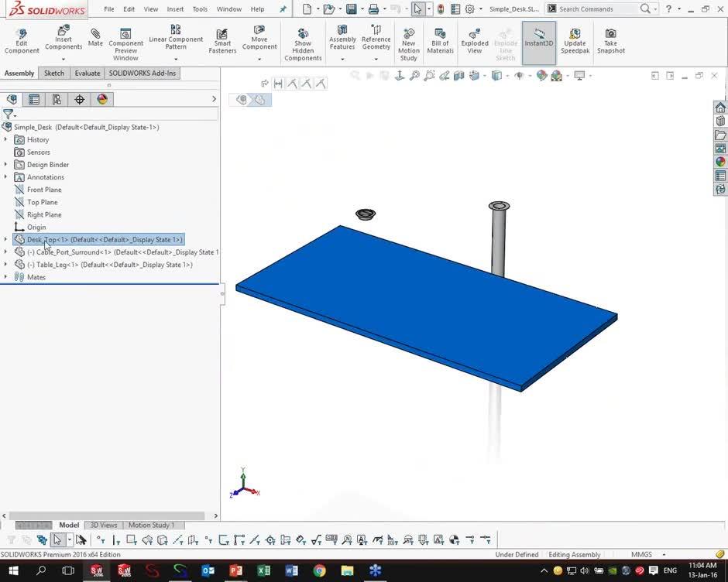Create an Exploded View
This screenshot has width=728, height=582.
coord(474,39)
